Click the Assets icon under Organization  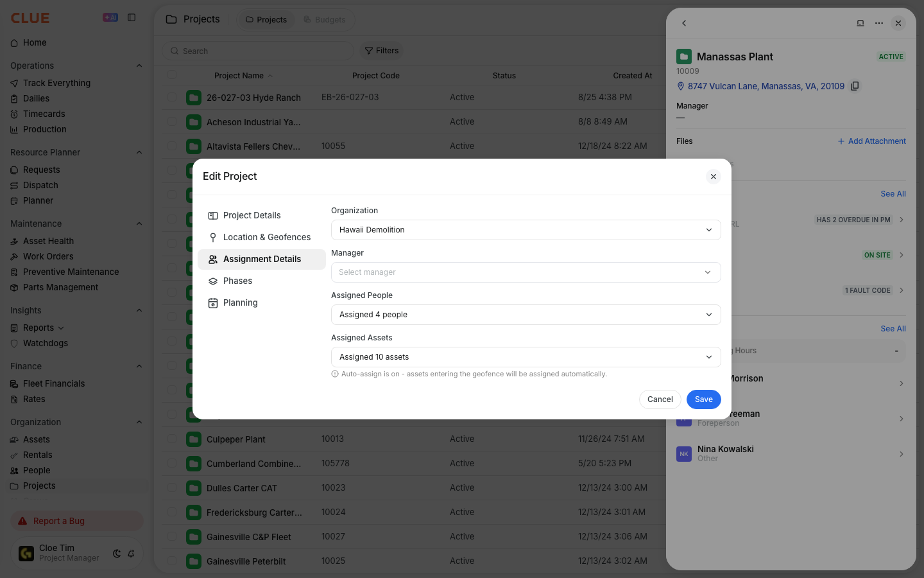(x=14, y=439)
